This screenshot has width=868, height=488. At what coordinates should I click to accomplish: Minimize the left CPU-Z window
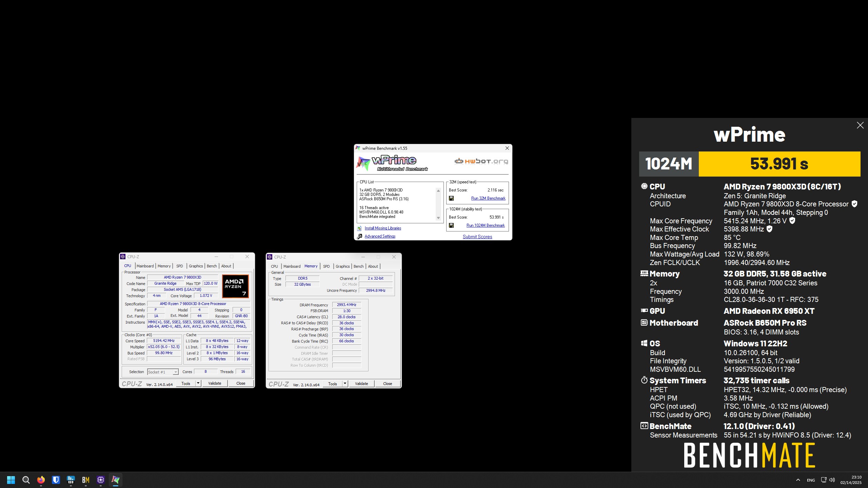tap(216, 257)
